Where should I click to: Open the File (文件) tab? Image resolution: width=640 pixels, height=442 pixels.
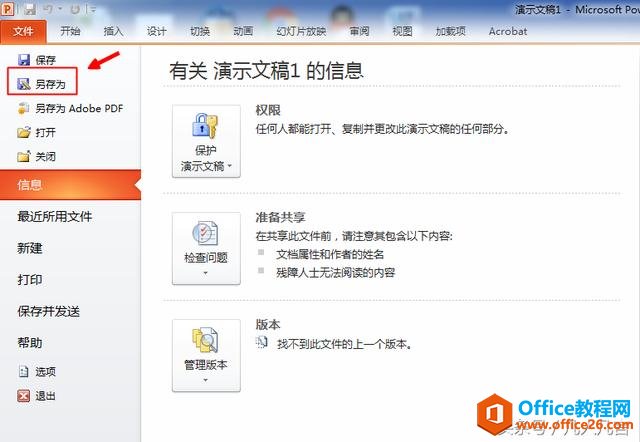pyautogui.click(x=23, y=31)
